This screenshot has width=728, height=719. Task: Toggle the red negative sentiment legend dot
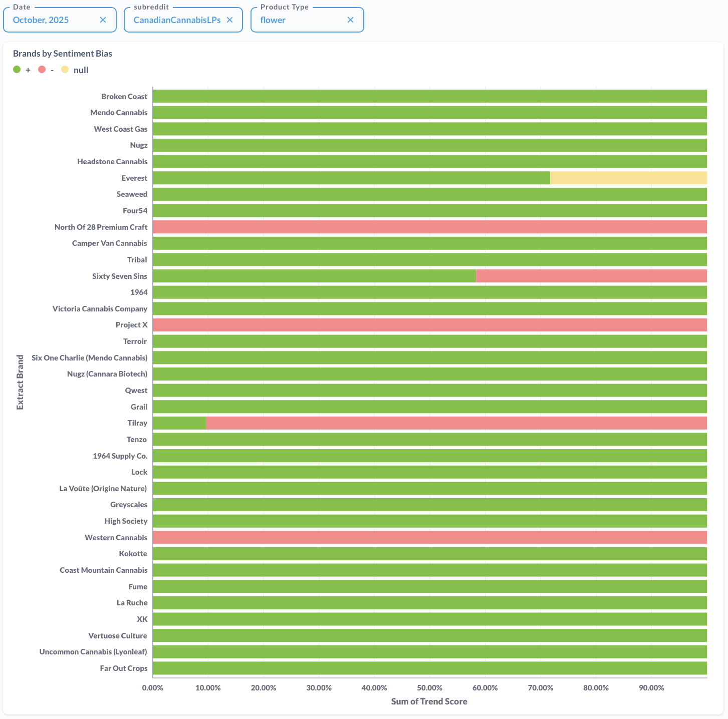pyautogui.click(x=42, y=70)
